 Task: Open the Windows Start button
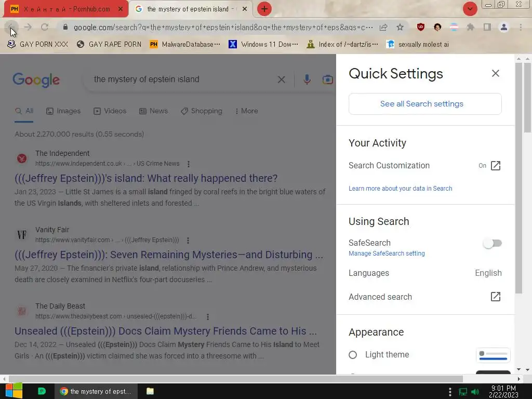point(14,391)
